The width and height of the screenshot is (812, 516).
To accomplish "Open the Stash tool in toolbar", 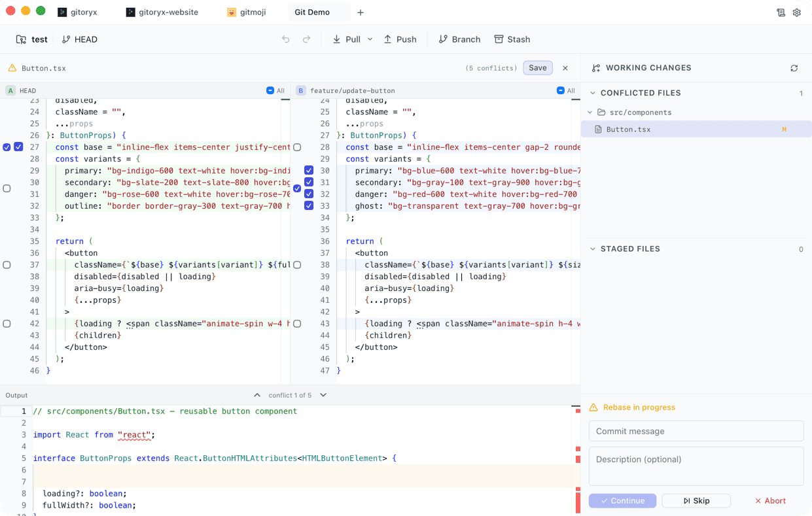I will point(512,39).
